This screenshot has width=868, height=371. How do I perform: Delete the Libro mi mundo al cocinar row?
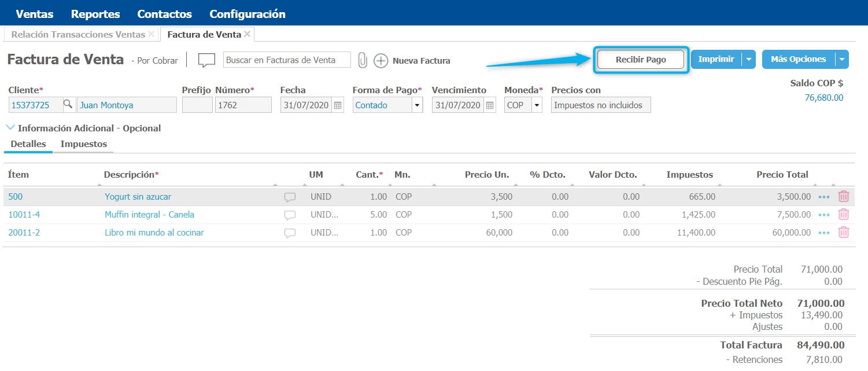click(844, 233)
